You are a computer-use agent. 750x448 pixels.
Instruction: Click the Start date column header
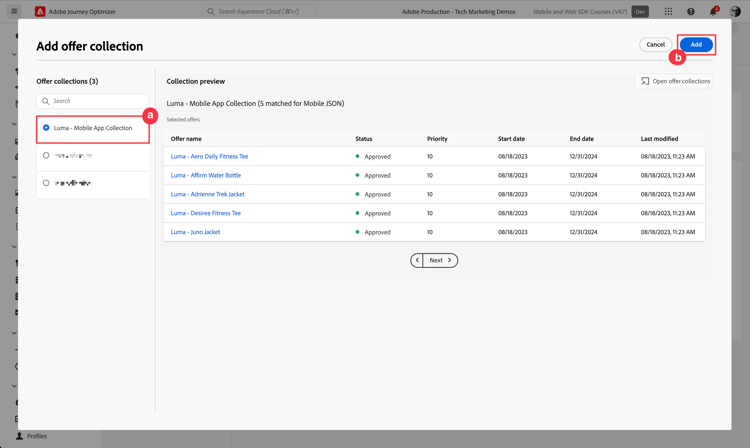point(511,139)
